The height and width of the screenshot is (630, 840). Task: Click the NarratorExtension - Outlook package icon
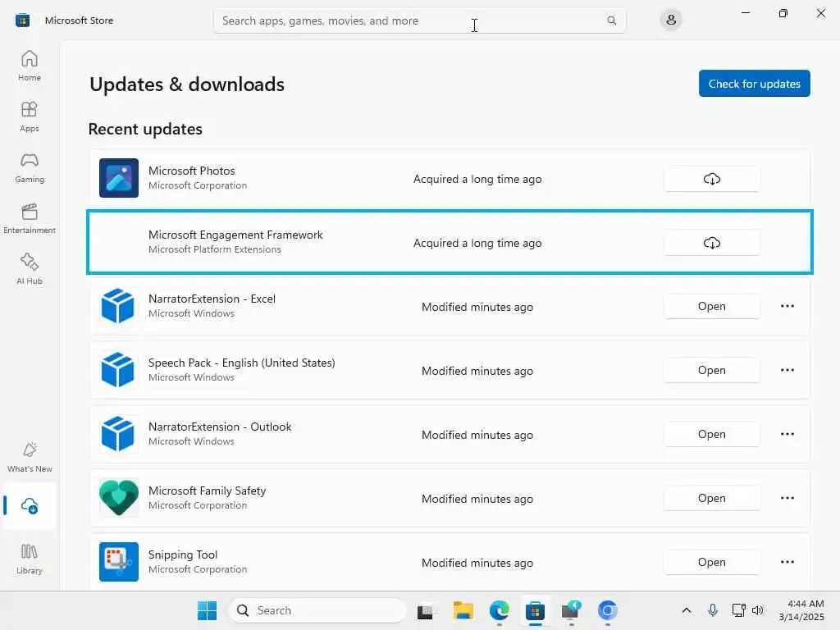118,434
